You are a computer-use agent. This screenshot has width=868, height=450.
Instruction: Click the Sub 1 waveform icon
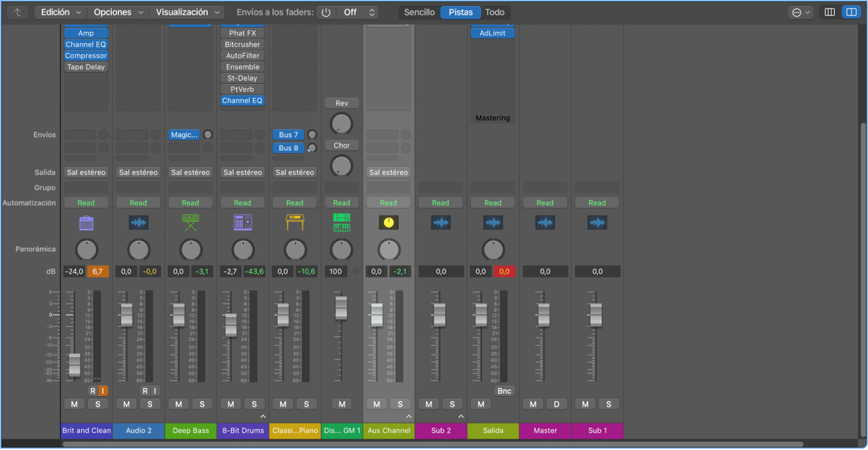(x=597, y=222)
